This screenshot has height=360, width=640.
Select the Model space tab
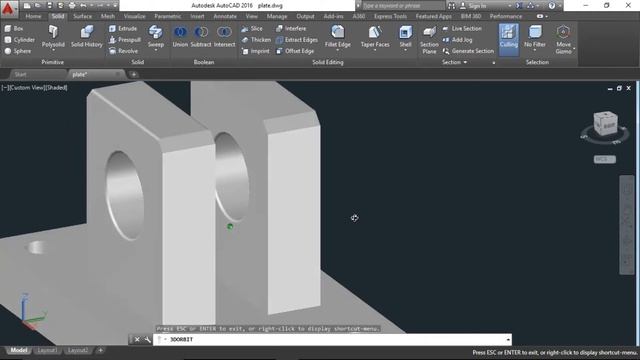tap(18, 350)
